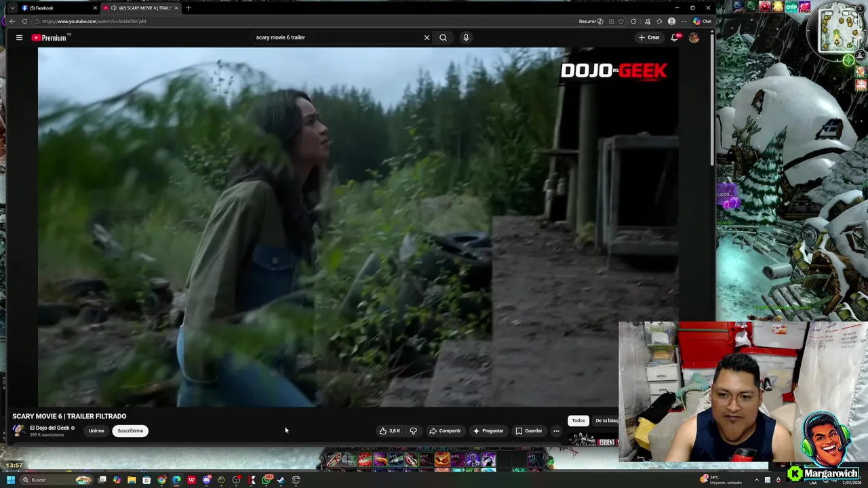Select the SCARY MOVIE 6 YouTube tab
868x488 pixels.
pos(140,7)
